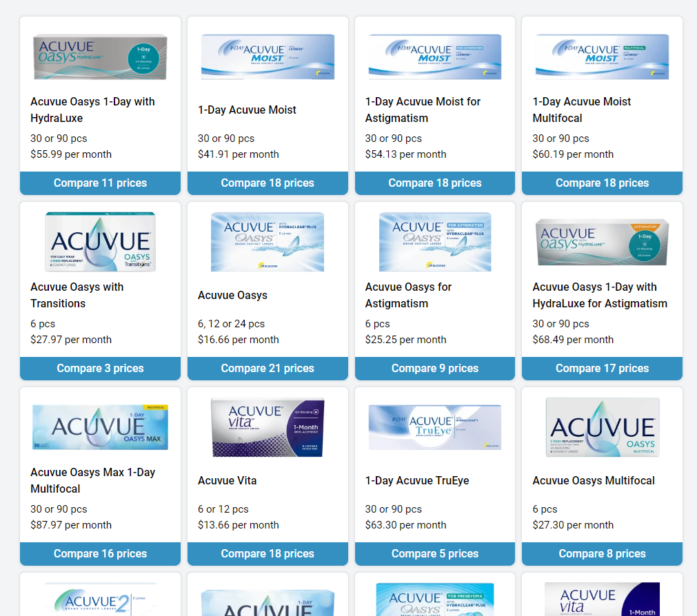This screenshot has width=697, height=616.
Task: Open 1-Day Acuvue Moist Multifocal title
Action: pyautogui.click(x=581, y=110)
